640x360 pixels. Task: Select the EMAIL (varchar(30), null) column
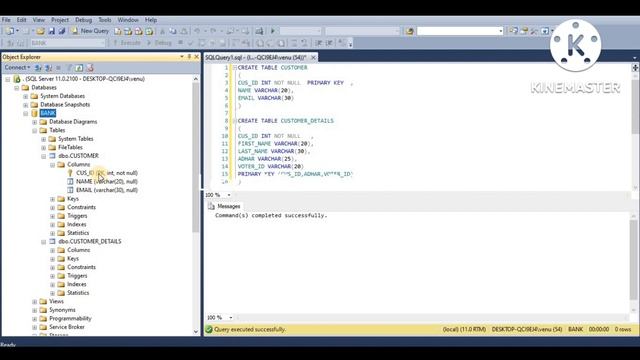(x=107, y=190)
